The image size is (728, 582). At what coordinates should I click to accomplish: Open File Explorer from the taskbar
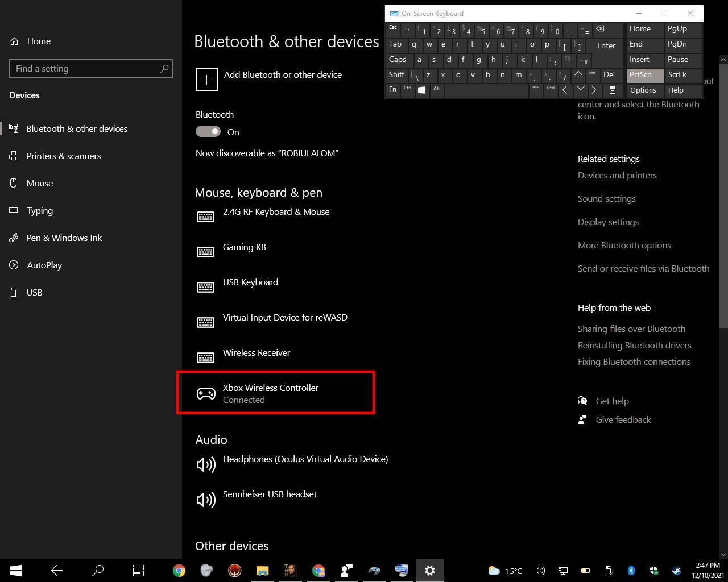262,570
